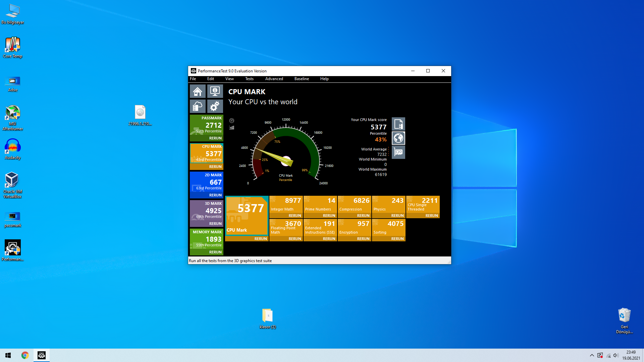Screen dimensions: 644x362
Task: Switch to distribution graph view icon
Action: (x=232, y=128)
